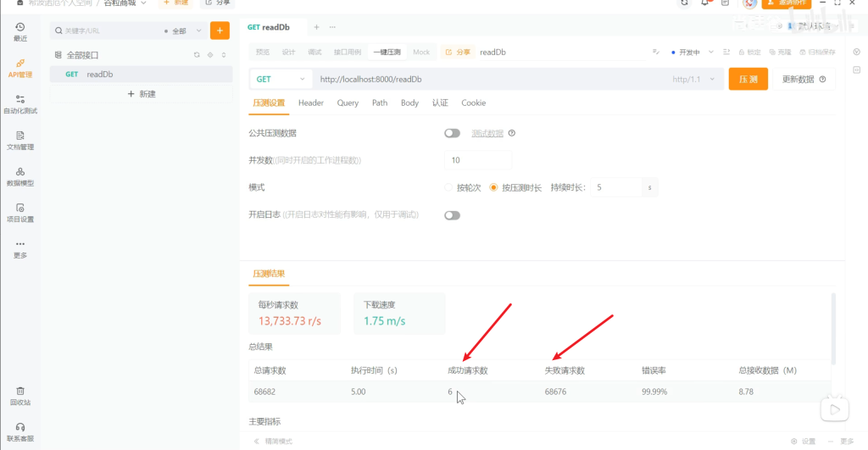Screen dimensions: 868x450
Task: Switch to the Body tab
Action: point(409,103)
